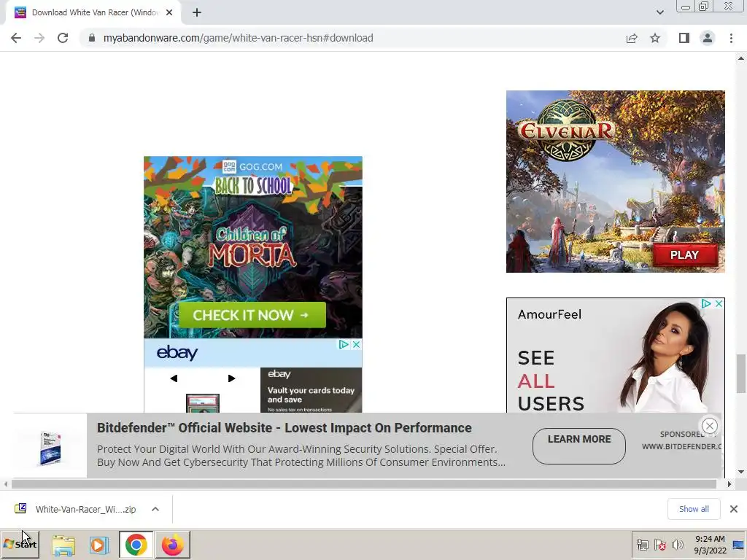Bookmark this page with the star
Screen dimensions: 747x560
(655, 38)
